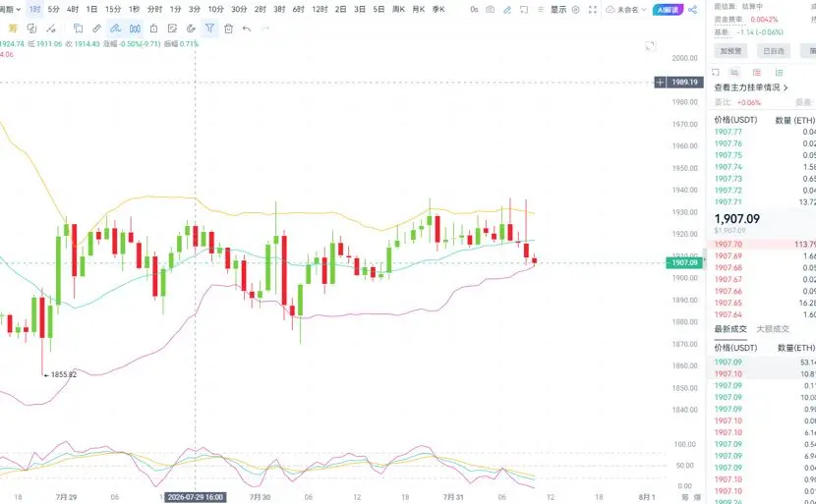Click the fullscreen expand icon

[593, 10]
